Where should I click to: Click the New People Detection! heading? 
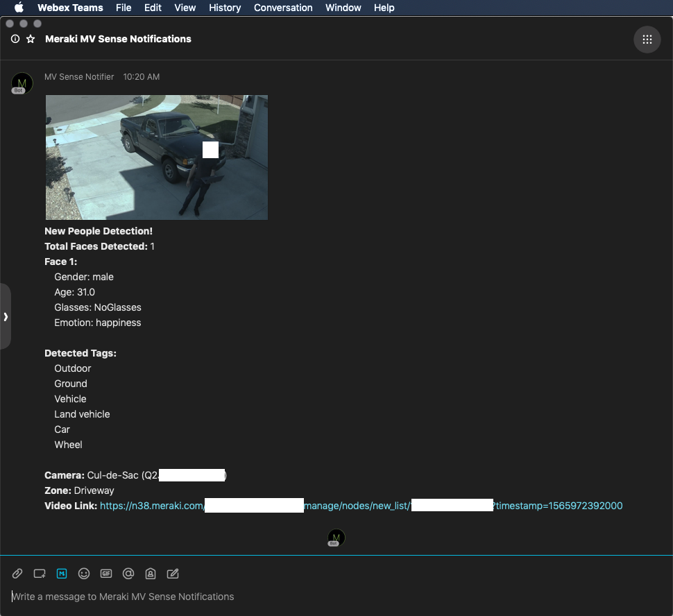pyautogui.click(x=99, y=231)
